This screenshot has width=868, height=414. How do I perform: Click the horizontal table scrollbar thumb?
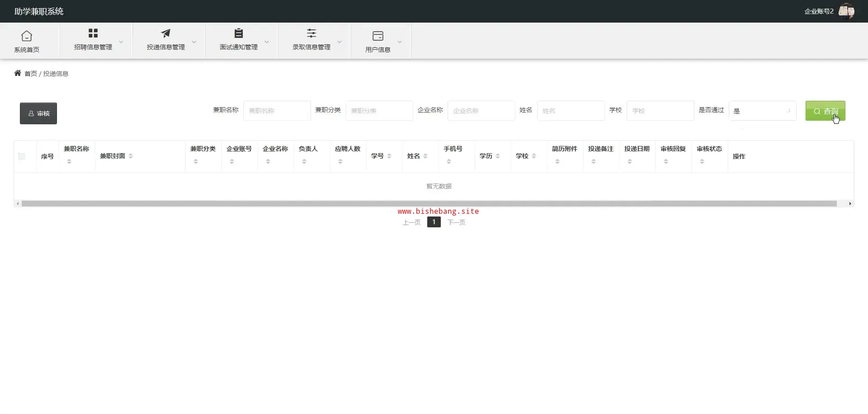(x=429, y=204)
